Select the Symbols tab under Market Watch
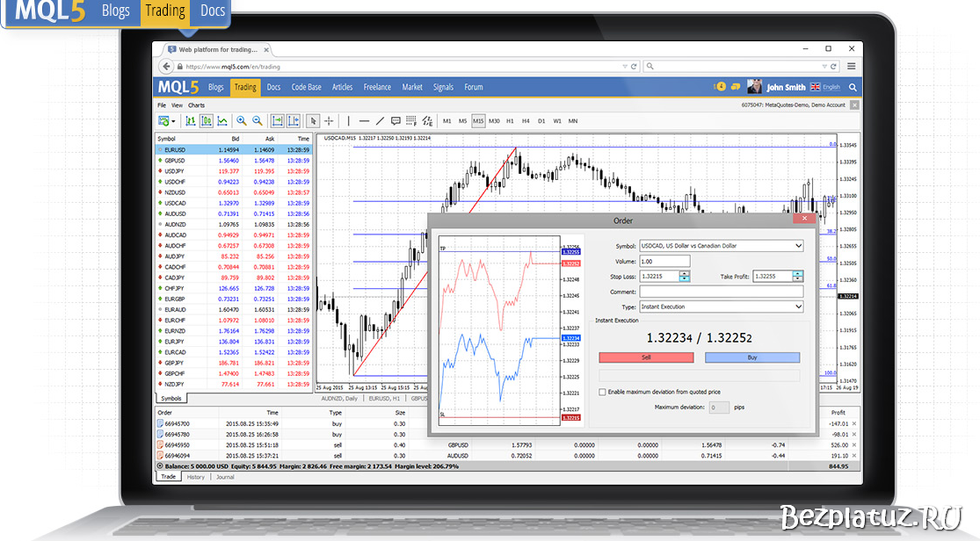 pyautogui.click(x=171, y=399)
